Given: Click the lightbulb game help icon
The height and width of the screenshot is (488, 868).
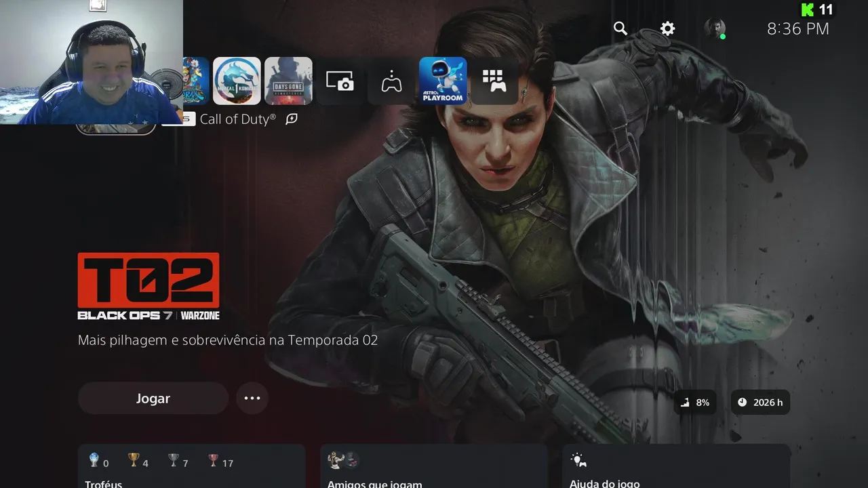Looking at the screenshot, I should pos(578,460).
